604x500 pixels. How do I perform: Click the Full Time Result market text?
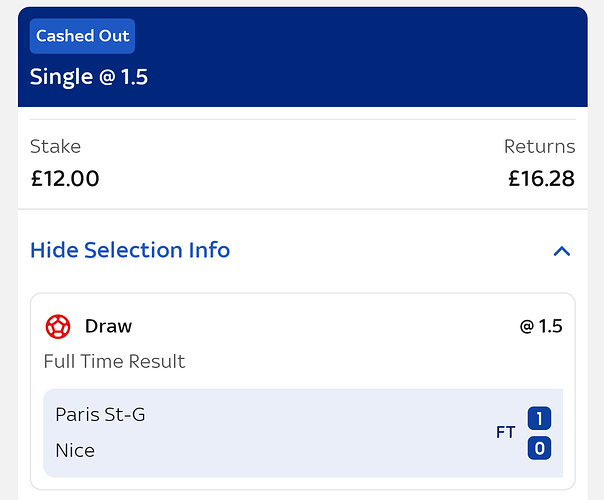coord(114,361)
